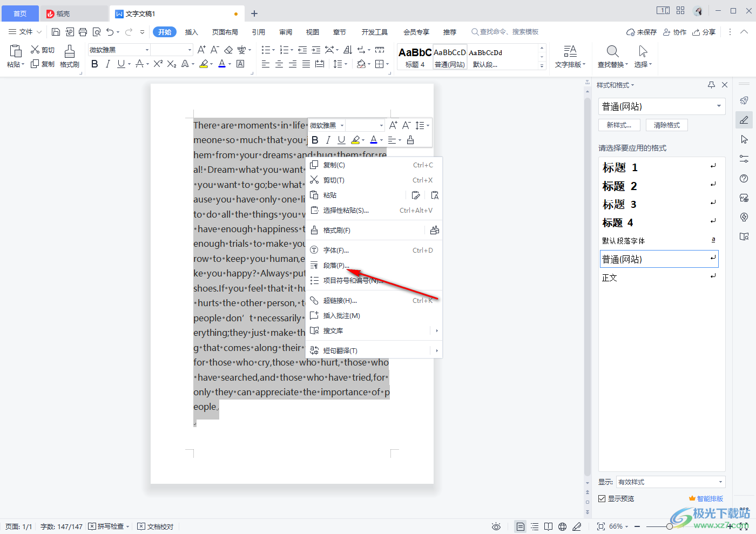Toggle the styles pencil icon in right sidebar
This screenshot has height=534, width=756.
coord(744,120)
